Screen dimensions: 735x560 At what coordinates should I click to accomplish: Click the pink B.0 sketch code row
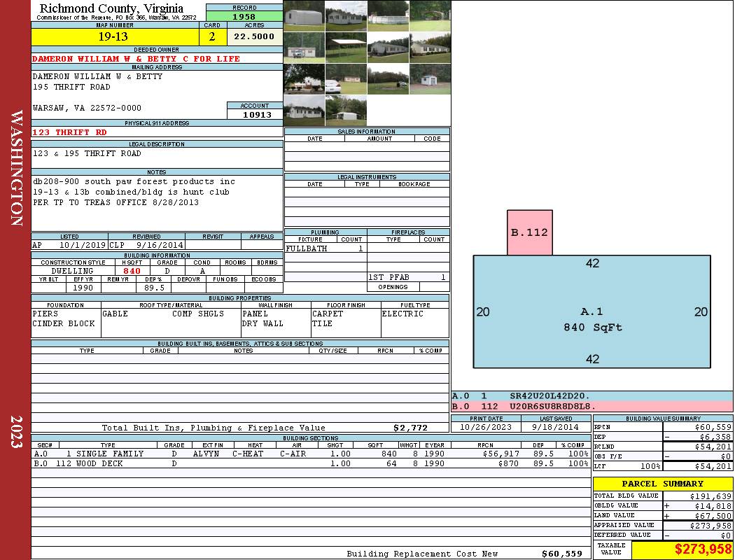coord(591,406)
